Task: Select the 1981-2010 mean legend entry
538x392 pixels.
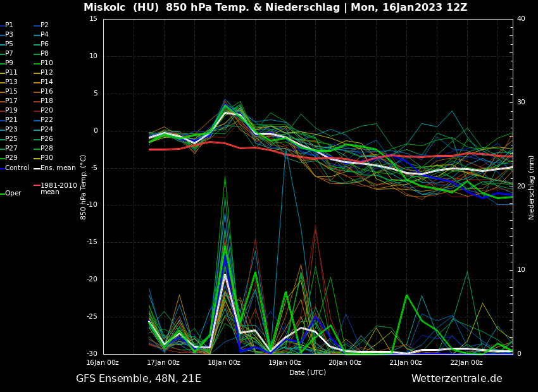Action: [58, 188]
